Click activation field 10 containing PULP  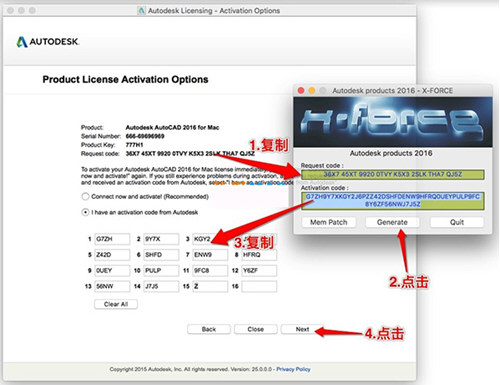coord(161,270)
